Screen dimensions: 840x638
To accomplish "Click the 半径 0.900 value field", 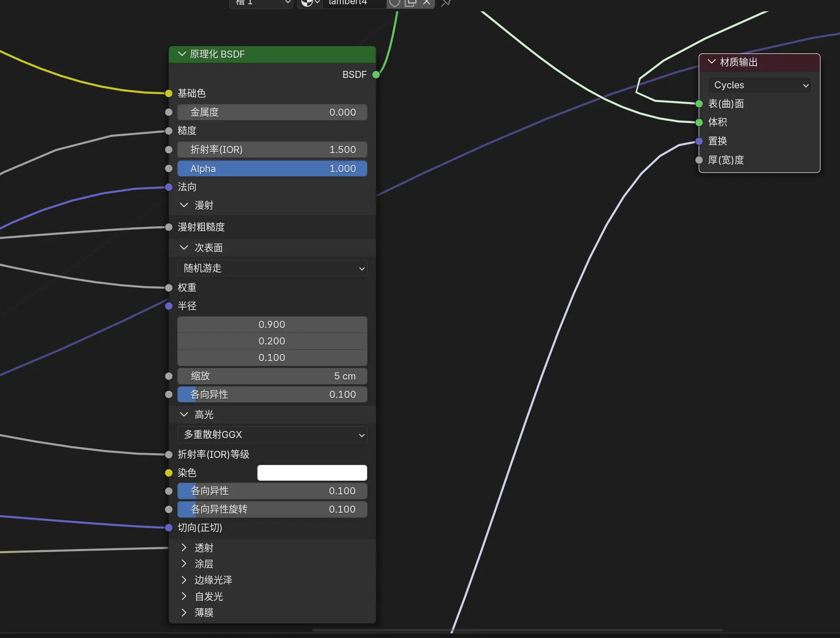I will pyautogui.click(x=272, y=325).
